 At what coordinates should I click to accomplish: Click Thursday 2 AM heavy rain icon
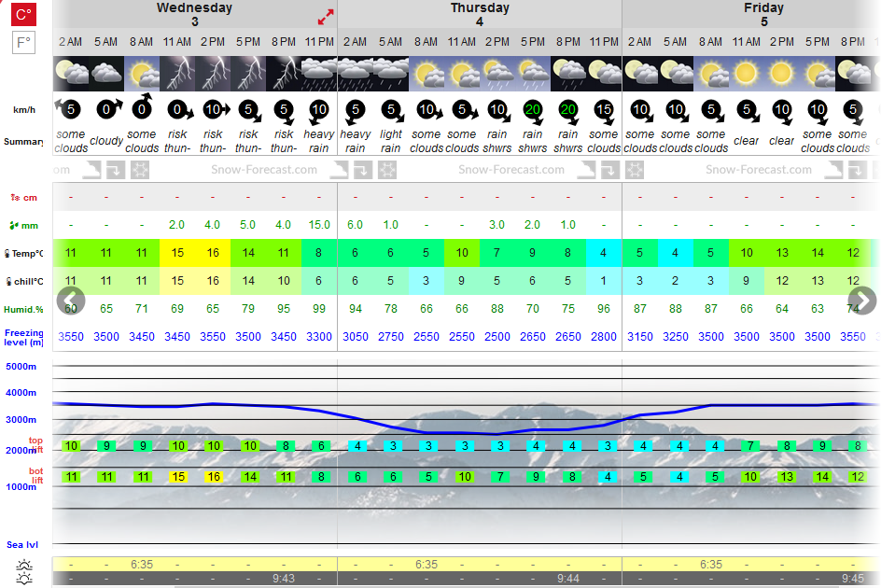(355, 74)
